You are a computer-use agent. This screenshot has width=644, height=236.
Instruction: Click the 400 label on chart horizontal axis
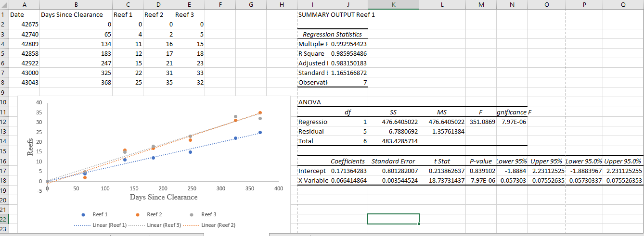pyautogui.click(x=279, y=189)
